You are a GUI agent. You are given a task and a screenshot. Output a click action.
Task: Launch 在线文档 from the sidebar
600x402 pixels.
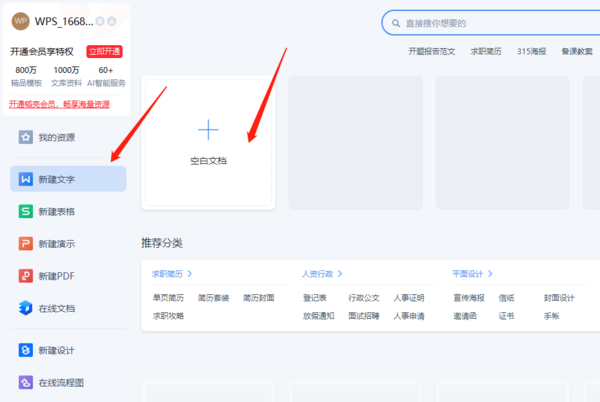click(x=26, y=308)
